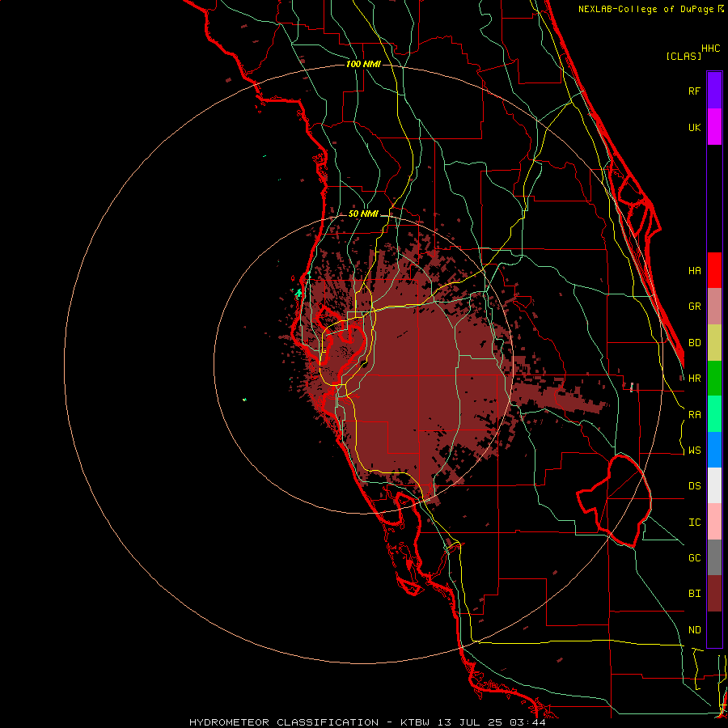Image resolution: width=728 pixels, height=728 pixels.
Task: Click the 100 NMI range ring label
Action: (x=363, y=64)
